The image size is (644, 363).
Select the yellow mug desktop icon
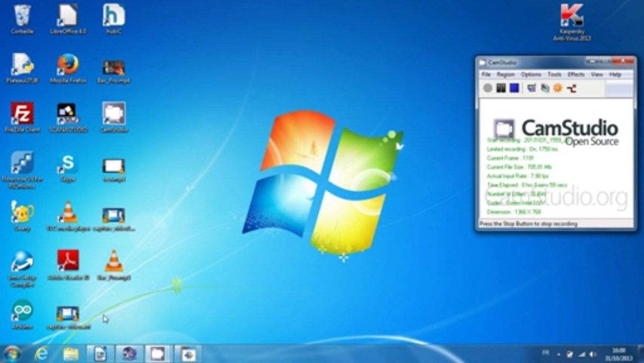coord(22,217)
